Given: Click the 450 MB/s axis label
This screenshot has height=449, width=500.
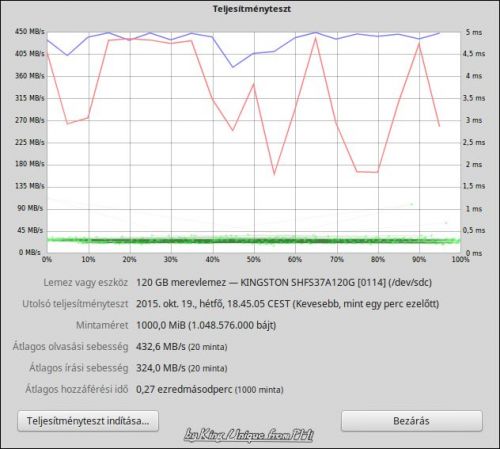Looking at the screenshot, I should (29, 32).
